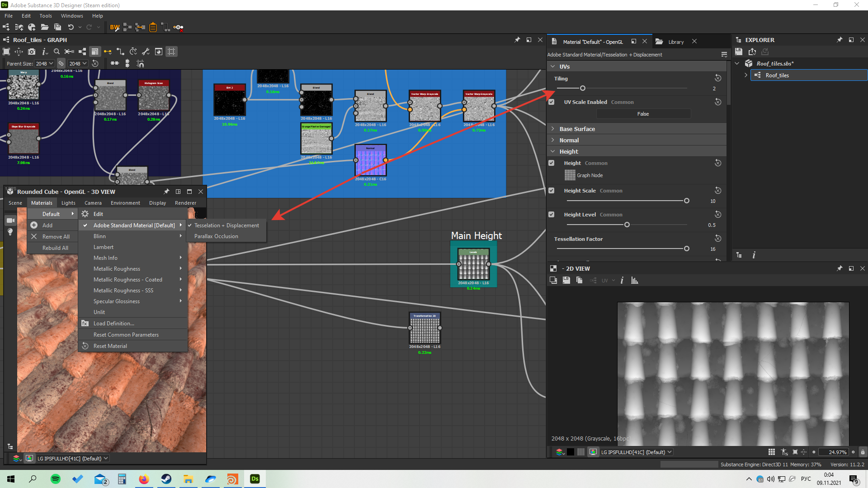Screen dimensions: 868x488
Task: Expand the Roof_tiles graph tree item
Action: coord(746,75)
